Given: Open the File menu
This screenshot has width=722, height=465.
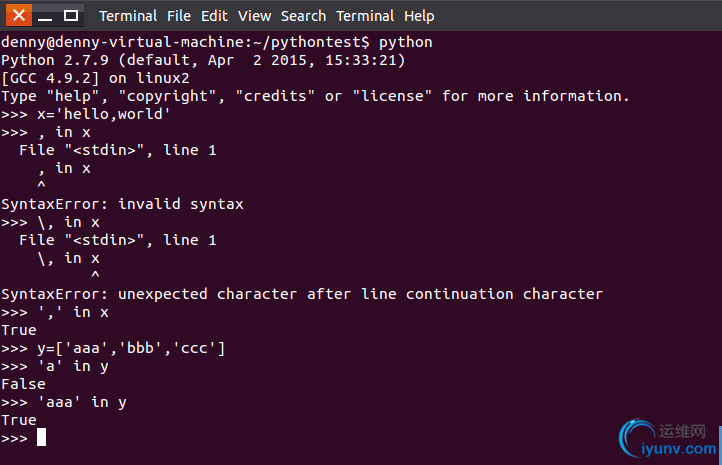Looking at the screenshot, I should (179, 16).
